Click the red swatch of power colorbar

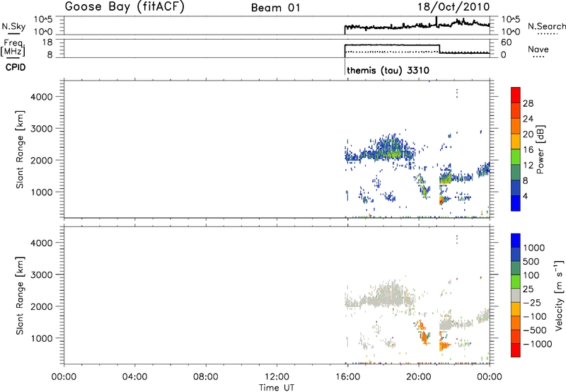(x=516, y=95)
